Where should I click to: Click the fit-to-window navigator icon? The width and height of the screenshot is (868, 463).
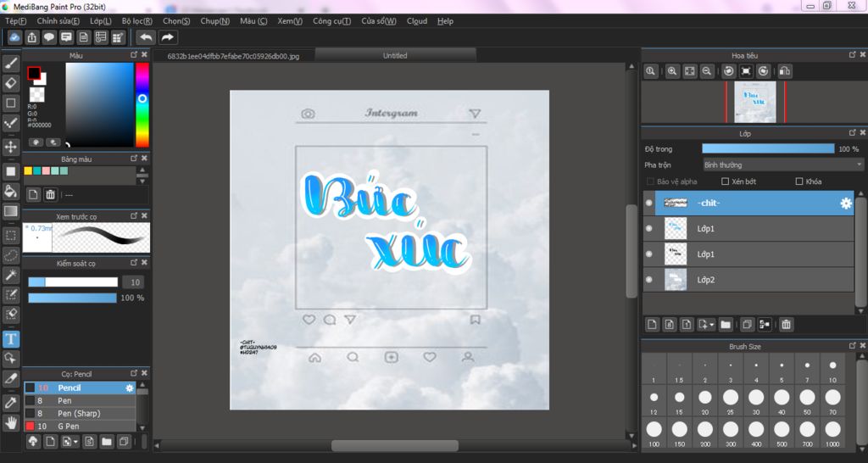tap(689, 71)
